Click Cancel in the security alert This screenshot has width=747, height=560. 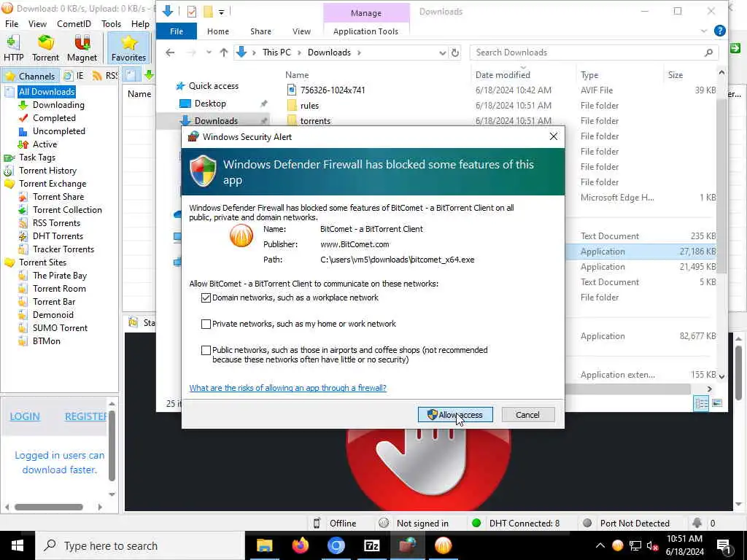pyautogui.click(x=528, y=415)
